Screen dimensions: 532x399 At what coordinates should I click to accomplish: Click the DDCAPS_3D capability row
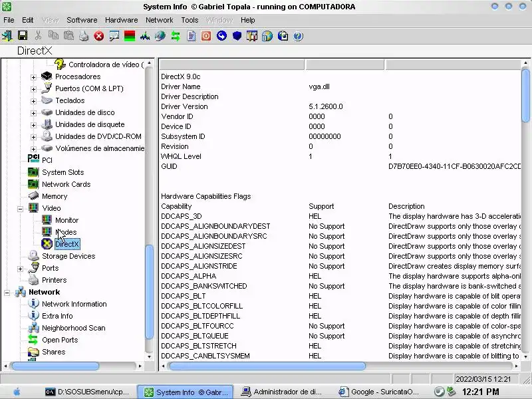(x=340, y=216)
